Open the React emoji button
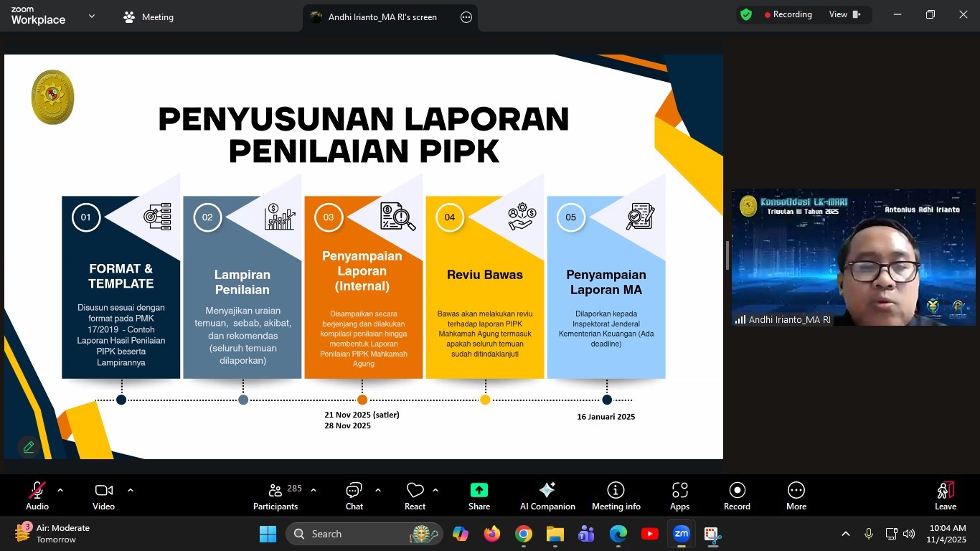Screen dimensions: 980x551 pos(415,496)
